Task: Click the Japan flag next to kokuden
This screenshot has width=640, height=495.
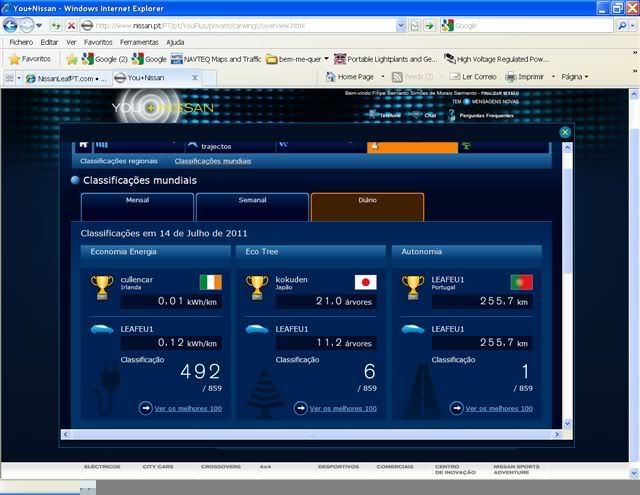Action: 366,282
